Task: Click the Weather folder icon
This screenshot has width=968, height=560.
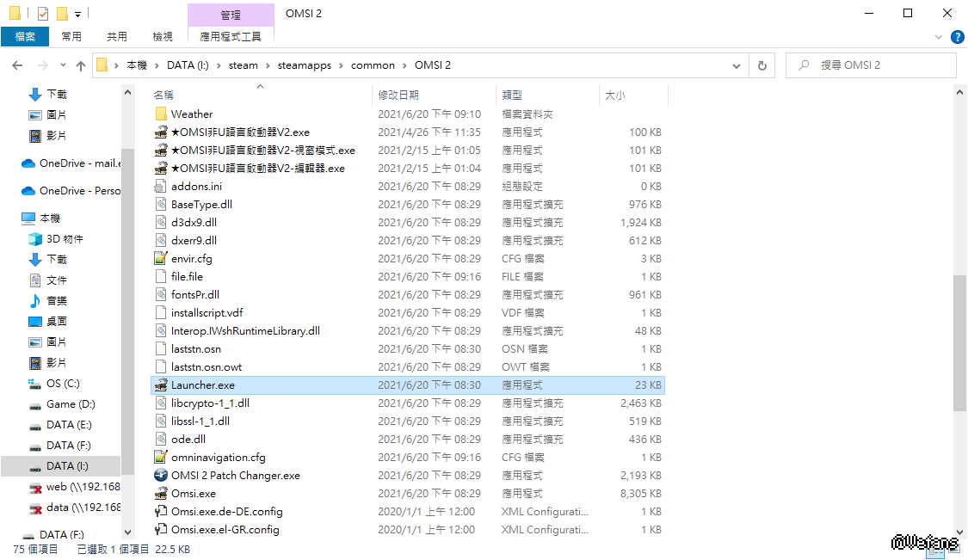Action: [161, 114]
